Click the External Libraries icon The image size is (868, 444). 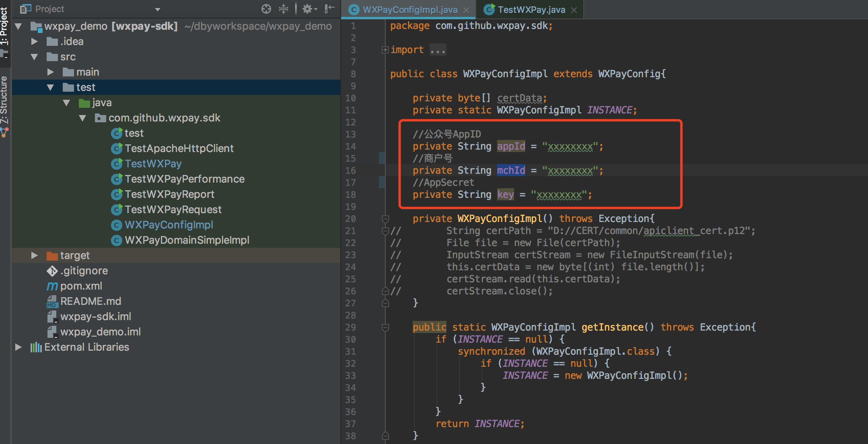pos(36,347)
